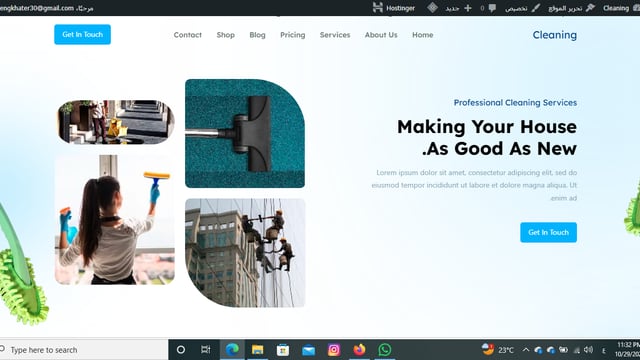Click the janitor with mop bucket image

[x=116, y=122]
